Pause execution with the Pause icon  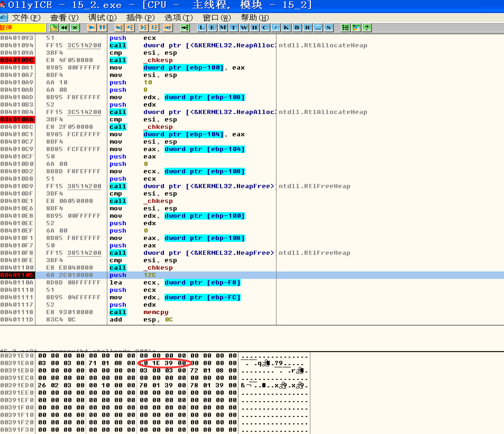(x=103, y=28)
